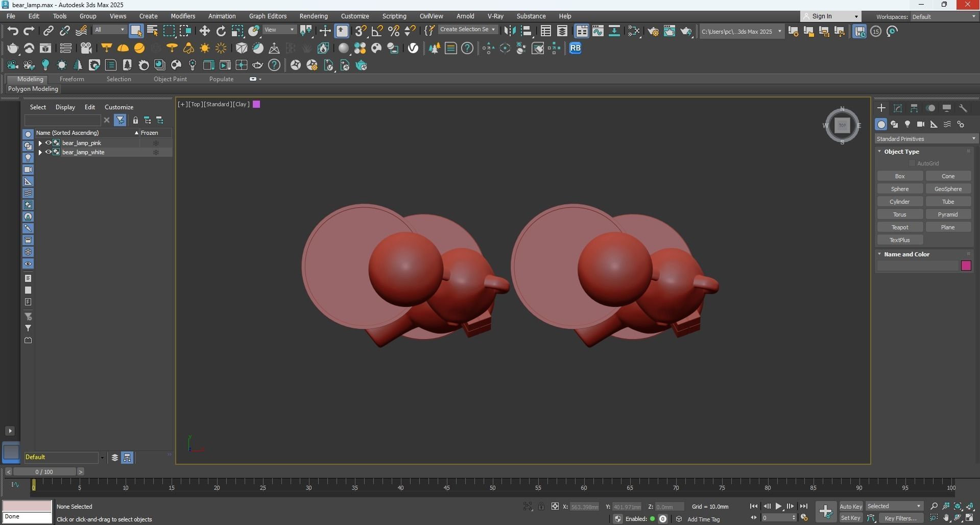The width and height of the screenshot is (980, 525).
Task: Open the Display command panel tab
Action: tap(947, 108)
